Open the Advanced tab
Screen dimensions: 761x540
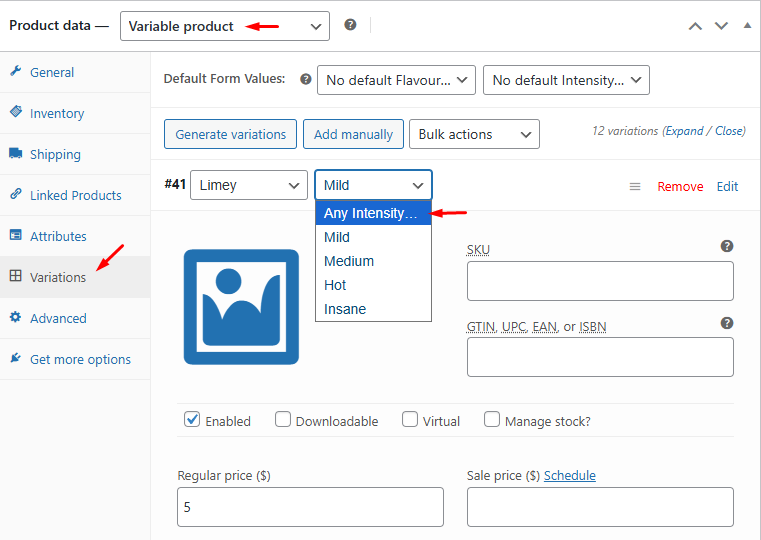pyautogui.click(x=75, y=318)
